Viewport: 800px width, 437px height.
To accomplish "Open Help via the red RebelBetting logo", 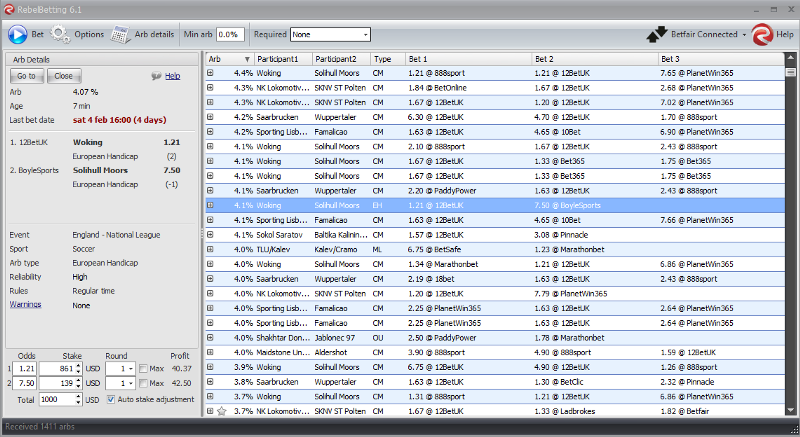I will 762,34.
